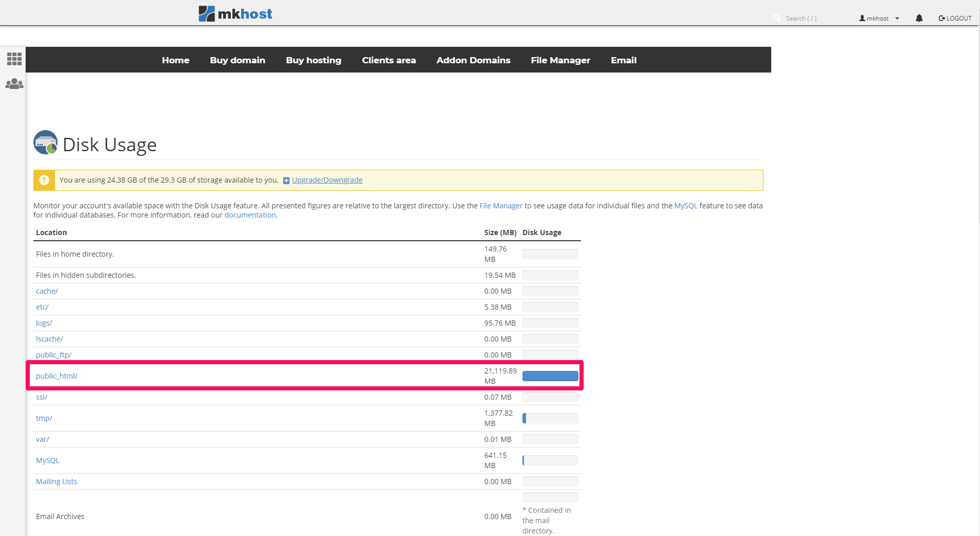
Task: Open the mkhost user dropdown
Action: coord(879,19)
